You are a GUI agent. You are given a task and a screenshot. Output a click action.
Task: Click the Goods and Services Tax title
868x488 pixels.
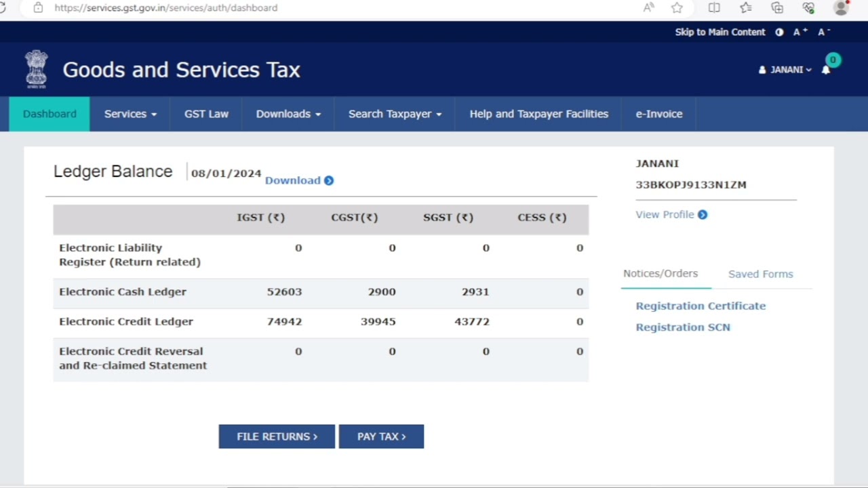181,70
